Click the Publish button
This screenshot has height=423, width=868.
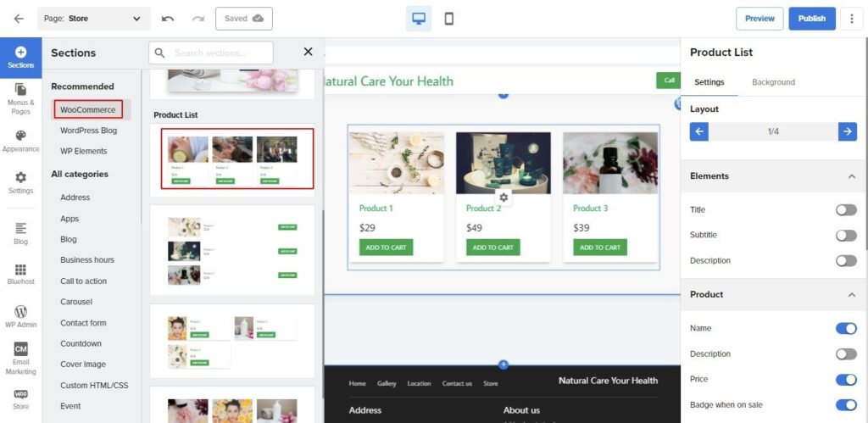click(811, 19)
